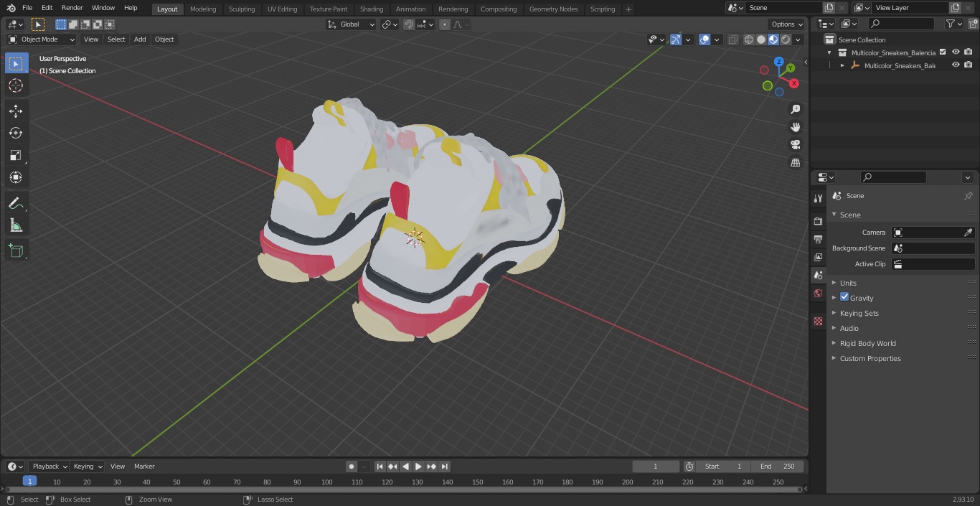
Task: Choose the Transform tool
Action: 16,177
